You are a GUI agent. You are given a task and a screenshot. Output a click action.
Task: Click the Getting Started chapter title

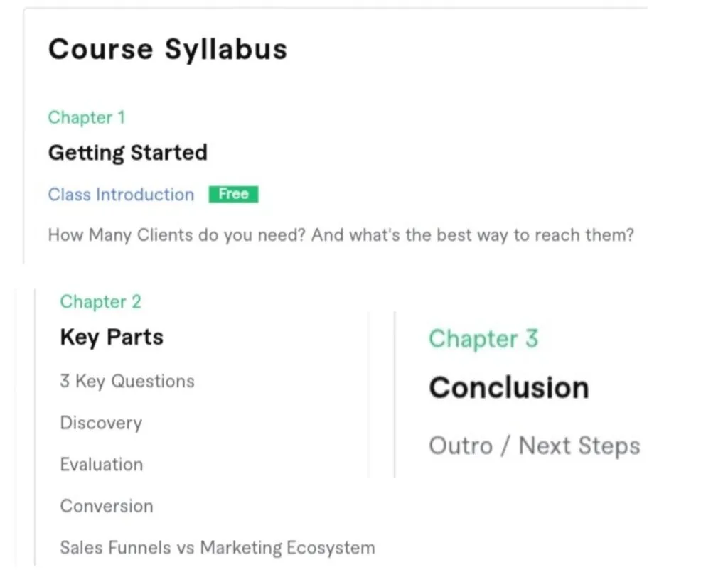[x=127, y=153]
